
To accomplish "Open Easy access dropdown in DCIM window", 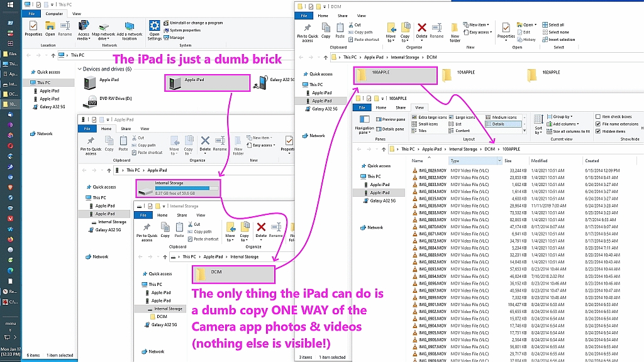I will click(x=477, y=32).
